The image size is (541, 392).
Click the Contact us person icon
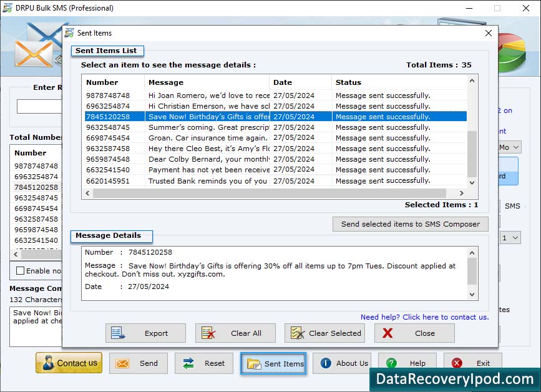(48, 363)
